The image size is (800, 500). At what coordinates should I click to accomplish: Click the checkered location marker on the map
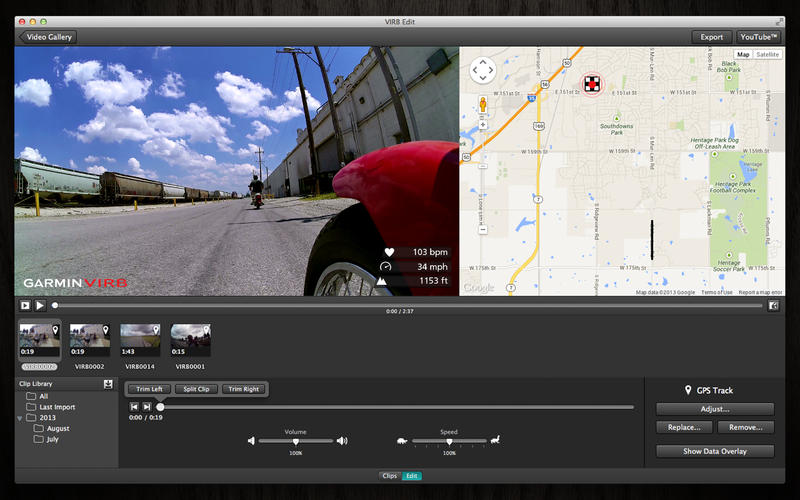coord(592,84)
